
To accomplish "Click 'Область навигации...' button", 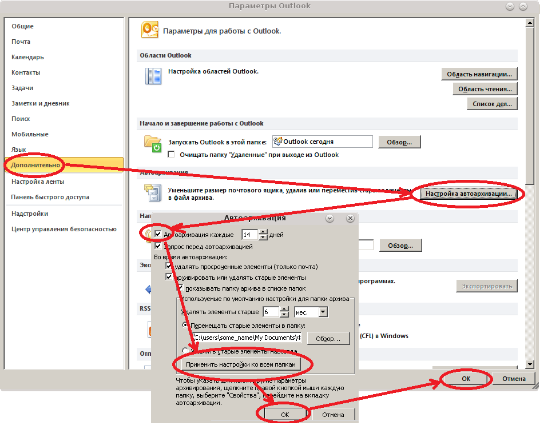I will pyautogui.click(x=479, y=74).
